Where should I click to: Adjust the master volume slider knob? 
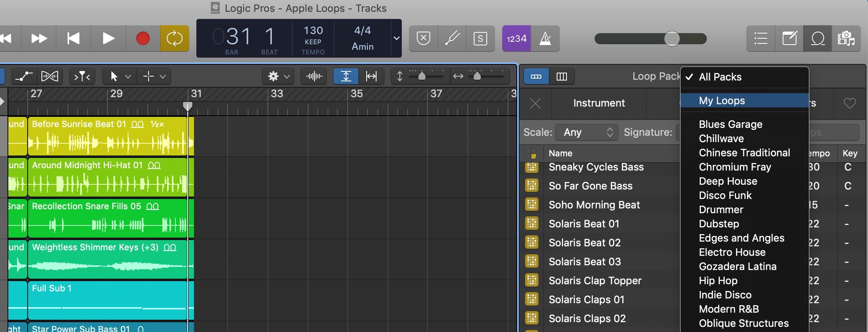click(x=672, y=39)
